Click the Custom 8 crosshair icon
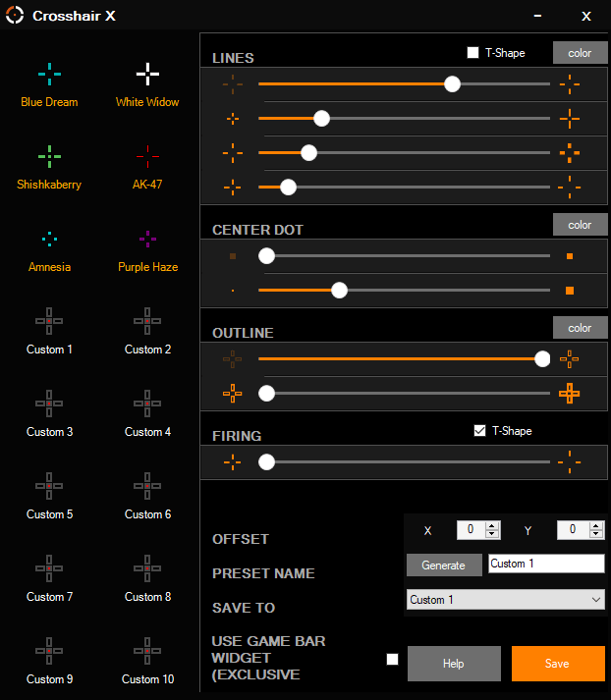611x700 pixels. [147, 568]
